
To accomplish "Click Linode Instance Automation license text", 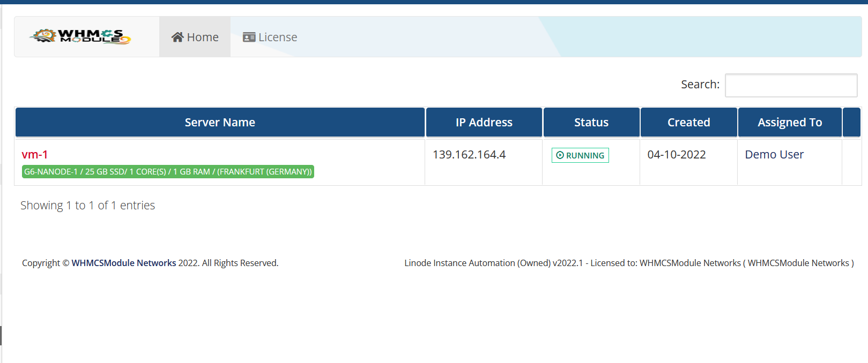I will point(629,263).
